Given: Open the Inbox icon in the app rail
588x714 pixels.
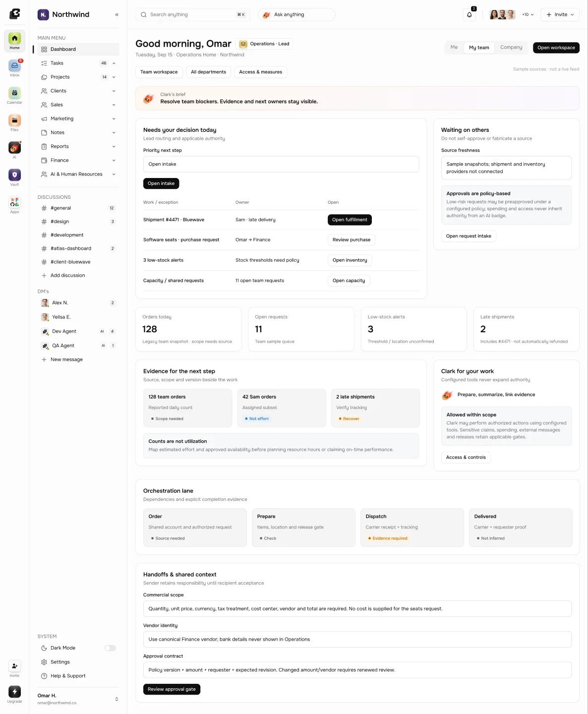Looking at the screenshot, I should click(x=14, y=66).
